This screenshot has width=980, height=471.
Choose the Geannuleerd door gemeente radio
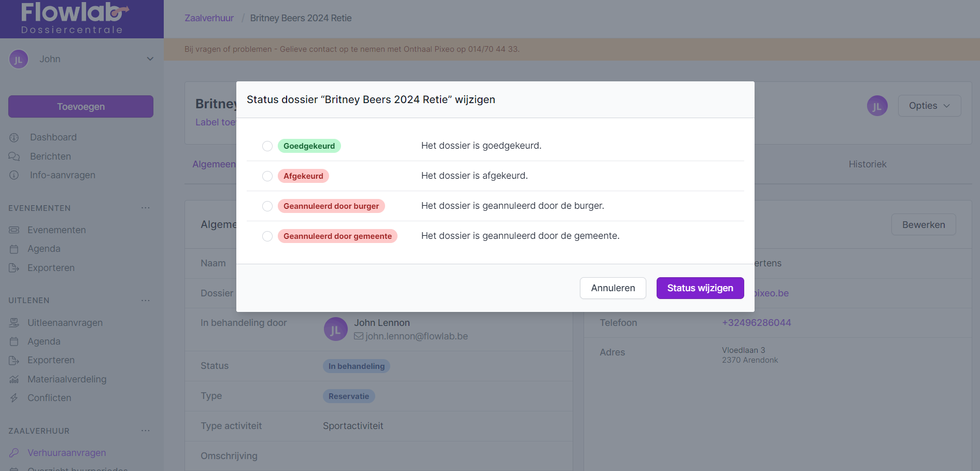pos(267,236)
